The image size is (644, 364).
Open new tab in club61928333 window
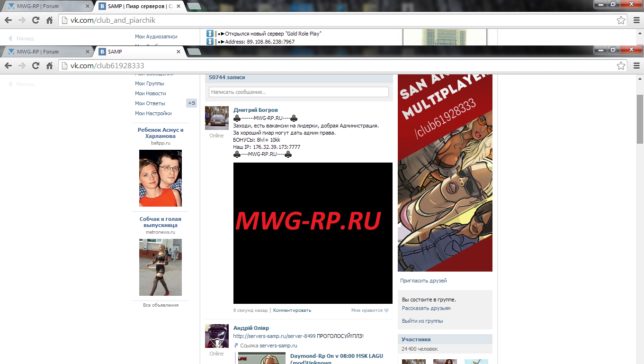tap(194, 52)
